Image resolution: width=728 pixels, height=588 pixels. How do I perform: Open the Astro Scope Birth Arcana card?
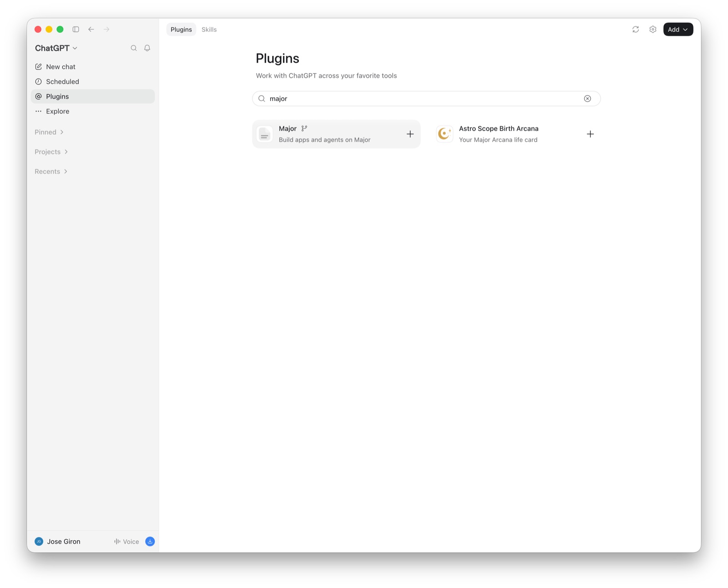[516, 134]
